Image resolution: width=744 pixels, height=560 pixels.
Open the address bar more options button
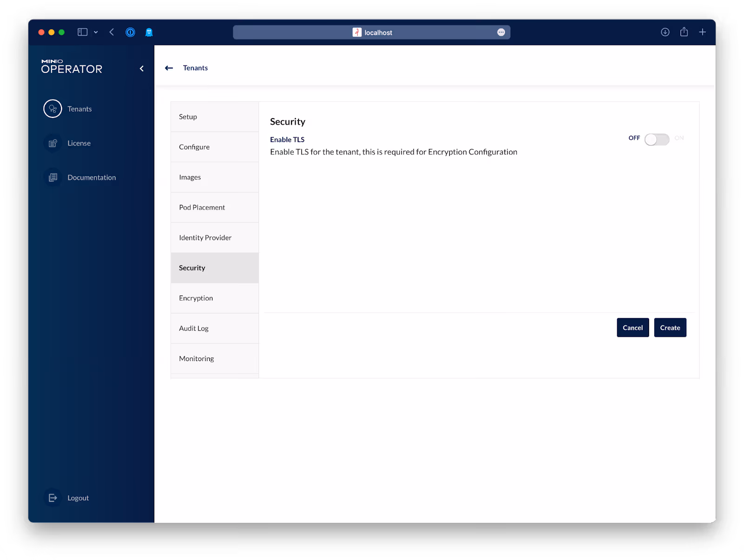(x=501, y=32)
